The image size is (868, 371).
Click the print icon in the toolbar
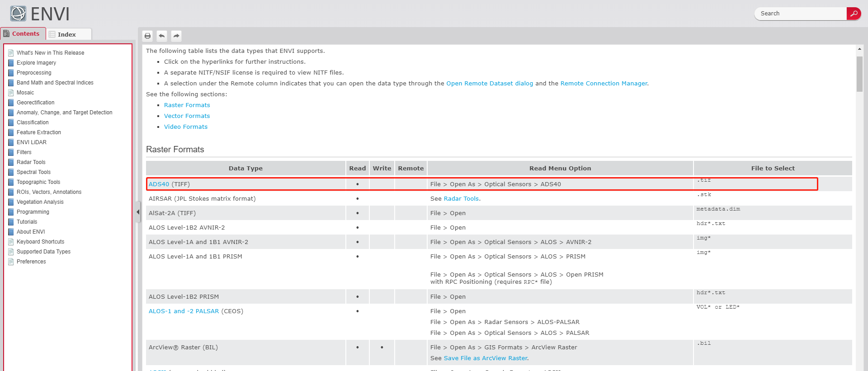[147, 36]
